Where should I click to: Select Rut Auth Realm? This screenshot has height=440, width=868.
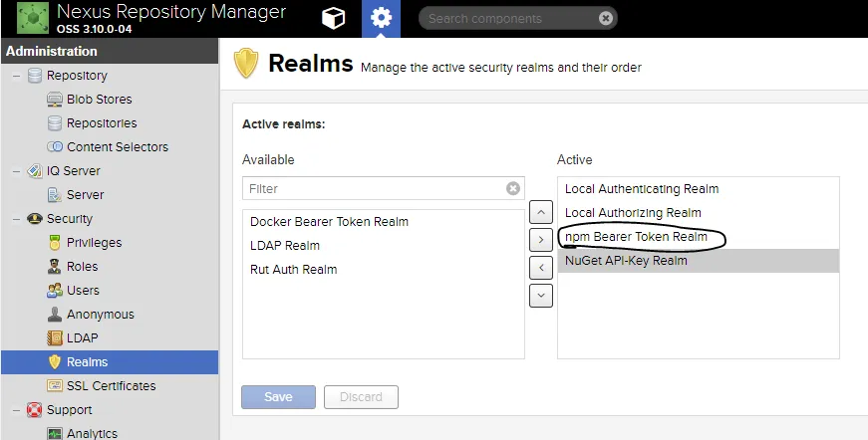pyautogui.click(x=293, y=269)
